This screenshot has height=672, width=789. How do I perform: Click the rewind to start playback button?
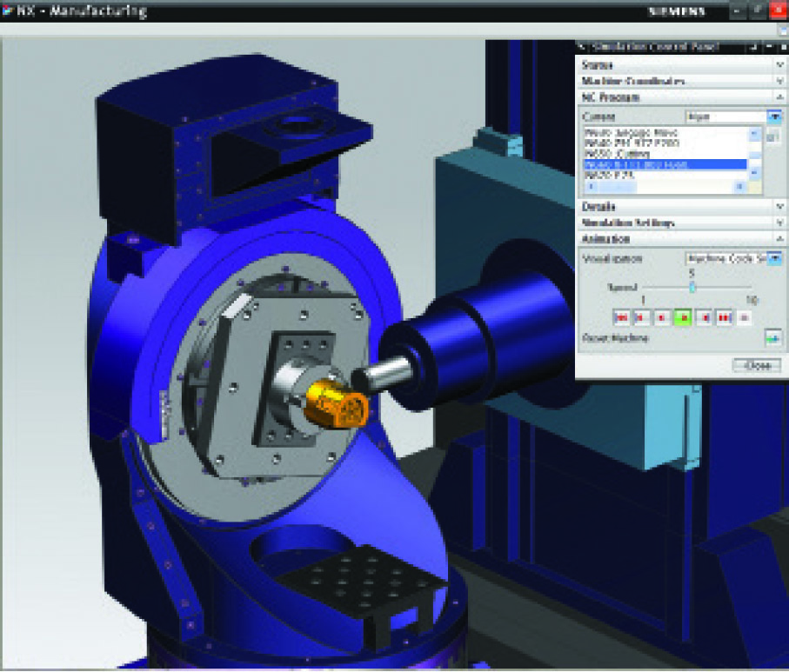tap(620, 318)
